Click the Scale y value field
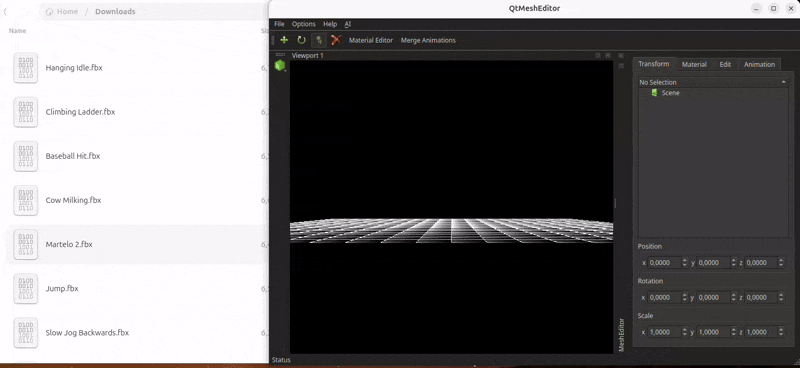The image size is (800, 368). point(713,332)
